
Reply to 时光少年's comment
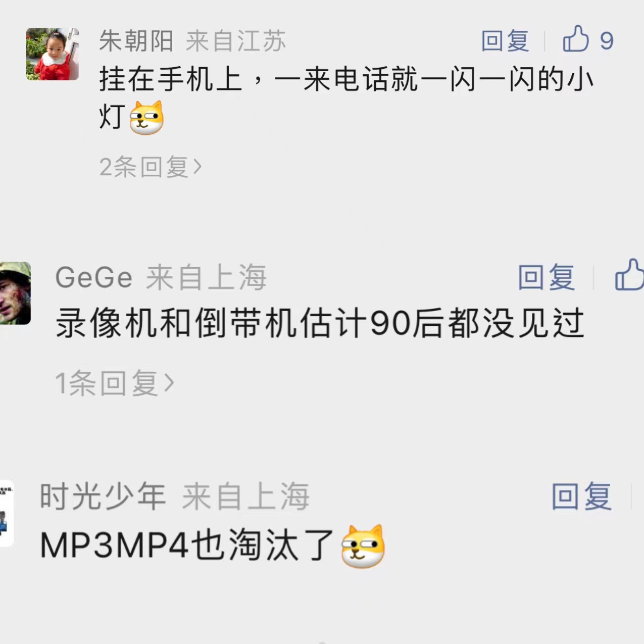click(582, 496)
